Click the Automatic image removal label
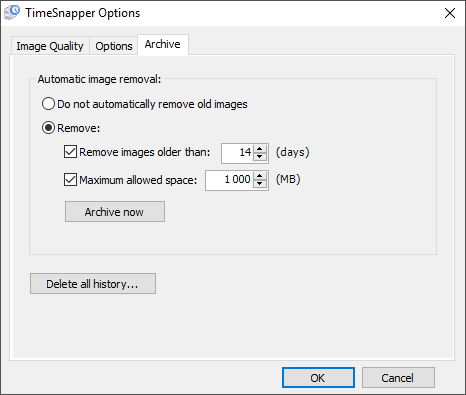Screen dimensions: 466x395 [99, 79]
